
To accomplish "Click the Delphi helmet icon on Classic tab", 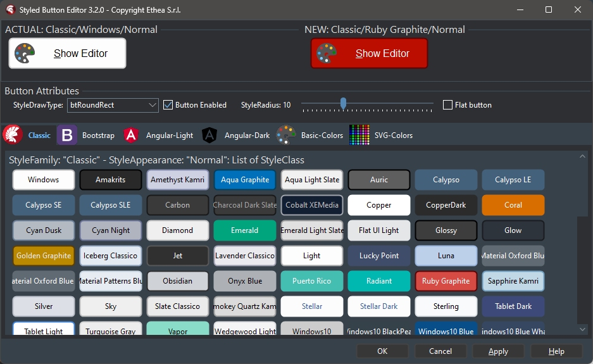I will pyautogui.click(x=13, y=135).
